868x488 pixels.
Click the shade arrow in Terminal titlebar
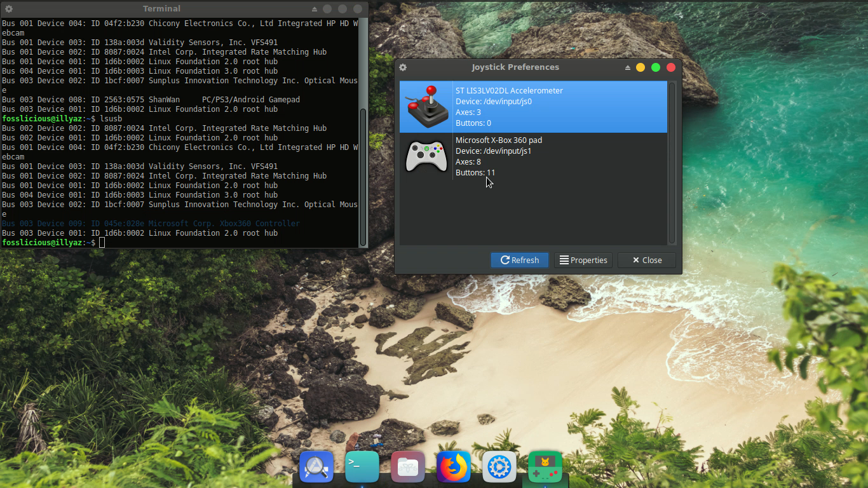(x=315, y=9)
